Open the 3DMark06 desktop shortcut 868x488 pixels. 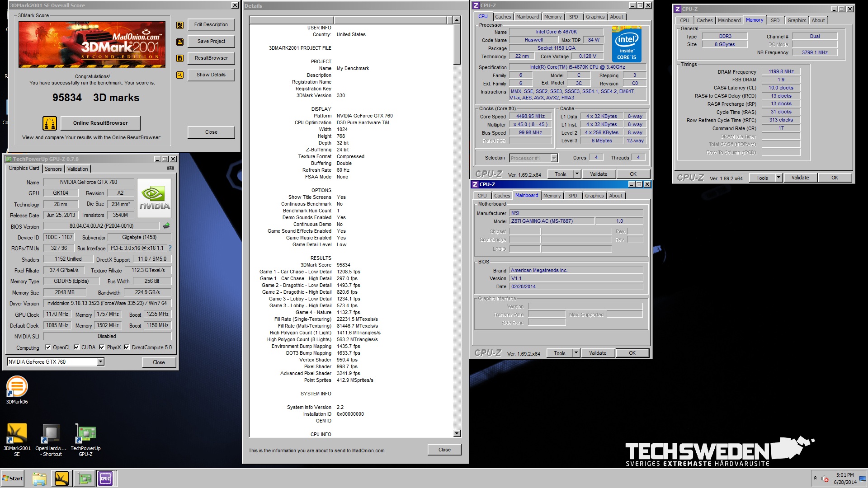coord(17,390)
